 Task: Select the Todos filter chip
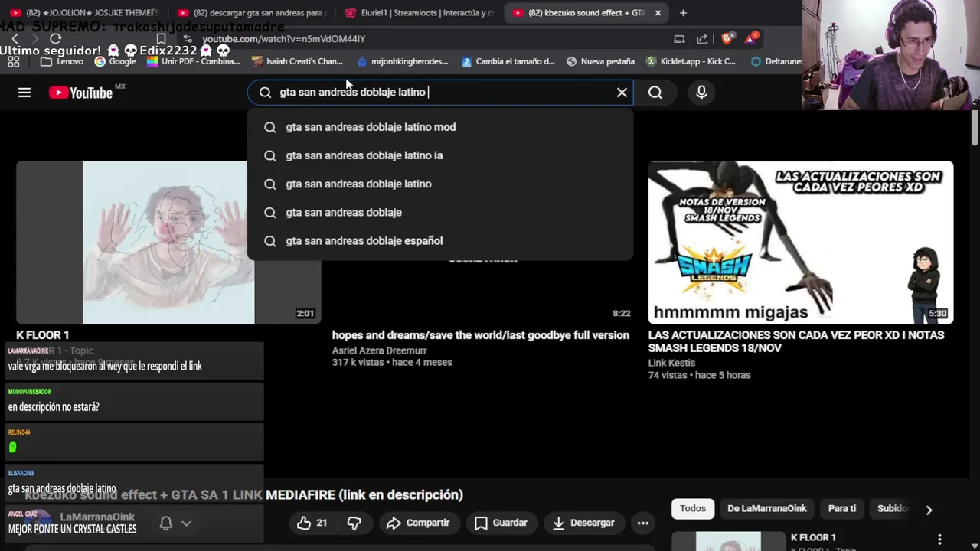(693, 509)
